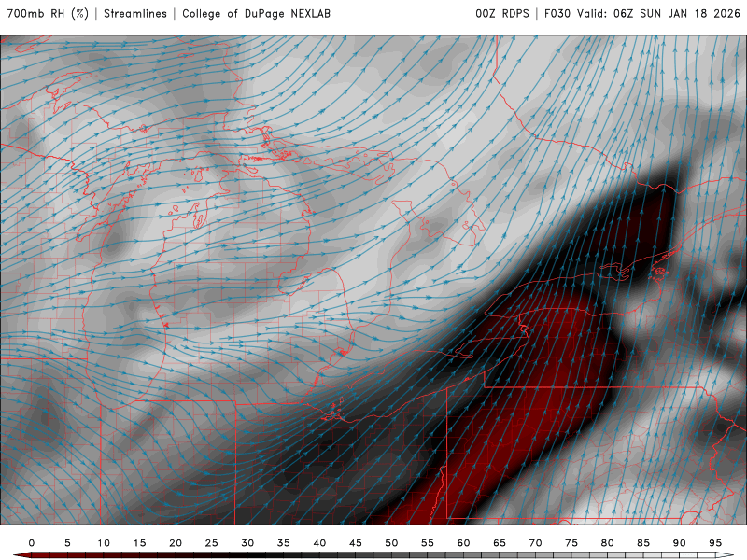Click the "F030" forecast hour text

(557, 14)
